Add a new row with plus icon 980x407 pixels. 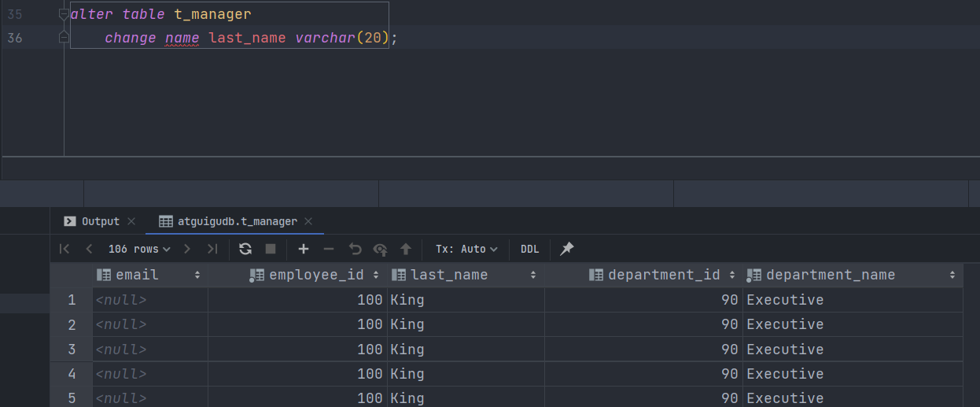(304, 249)
